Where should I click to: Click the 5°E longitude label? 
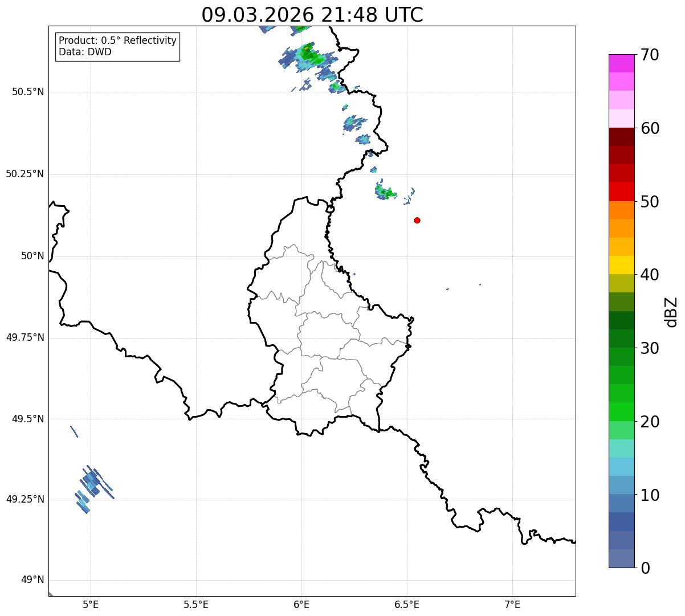[91, 604]
